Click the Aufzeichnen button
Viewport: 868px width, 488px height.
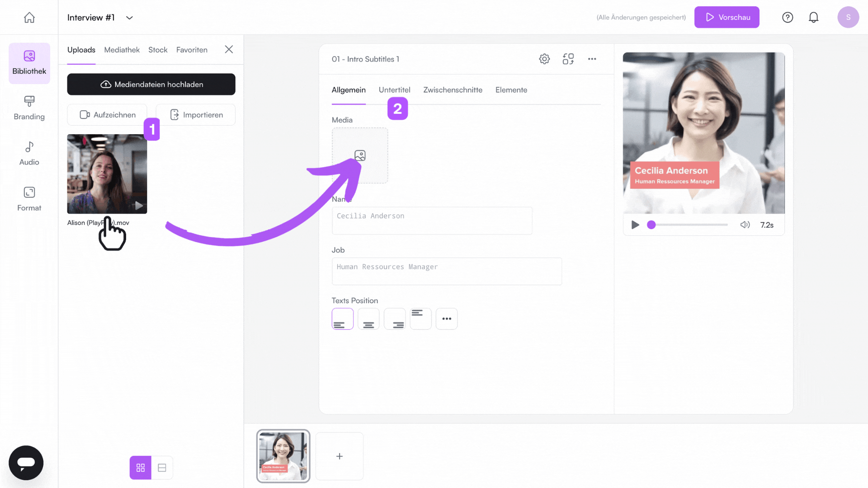pos(107,115)
